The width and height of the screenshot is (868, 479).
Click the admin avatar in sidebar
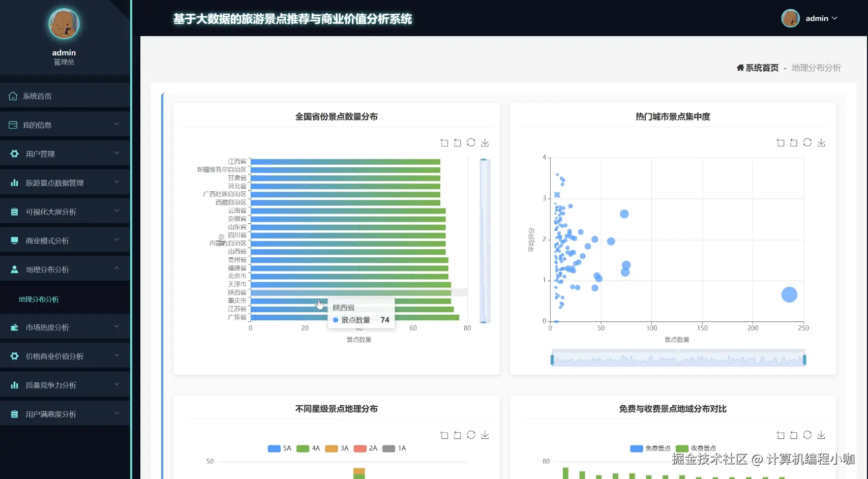tap(64, 23)
